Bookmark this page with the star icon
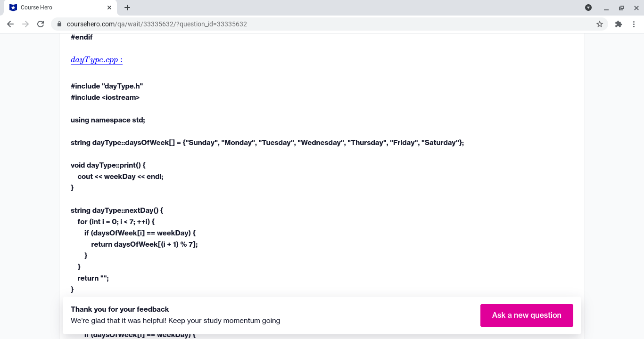 (x=600, y=24)
